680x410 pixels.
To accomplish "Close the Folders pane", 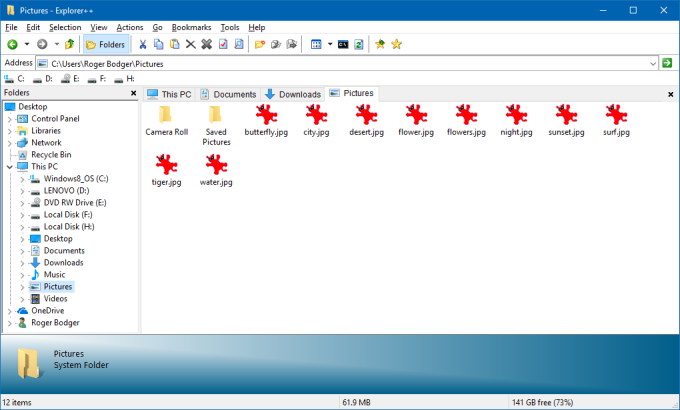I will click(133, 93).
